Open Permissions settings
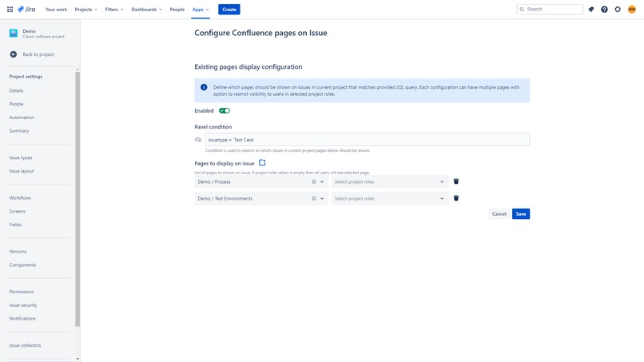This screenshot has height=362, width=644. pos(22,292)
